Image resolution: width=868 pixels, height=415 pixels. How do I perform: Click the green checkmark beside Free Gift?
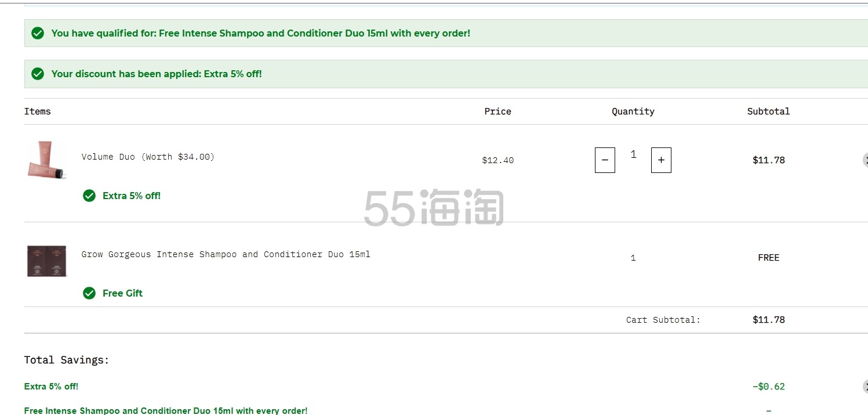click(89, 293)
